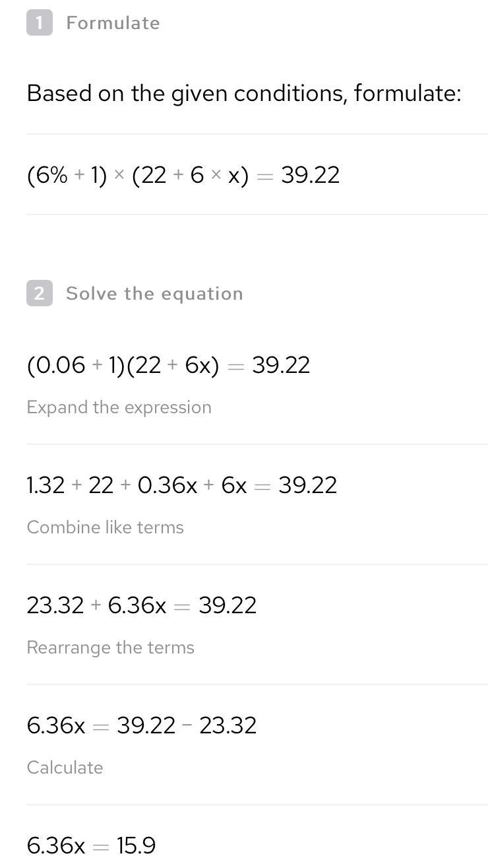Click the 6.36x = 39.22 − 23.32 equation
This screenshot has width=488, height=868.
click(141, 725)
